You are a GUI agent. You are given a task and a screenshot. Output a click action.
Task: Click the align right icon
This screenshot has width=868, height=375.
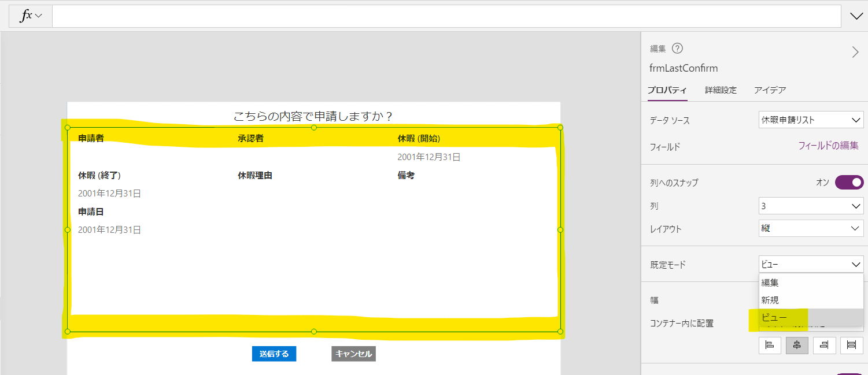(824, 345)
